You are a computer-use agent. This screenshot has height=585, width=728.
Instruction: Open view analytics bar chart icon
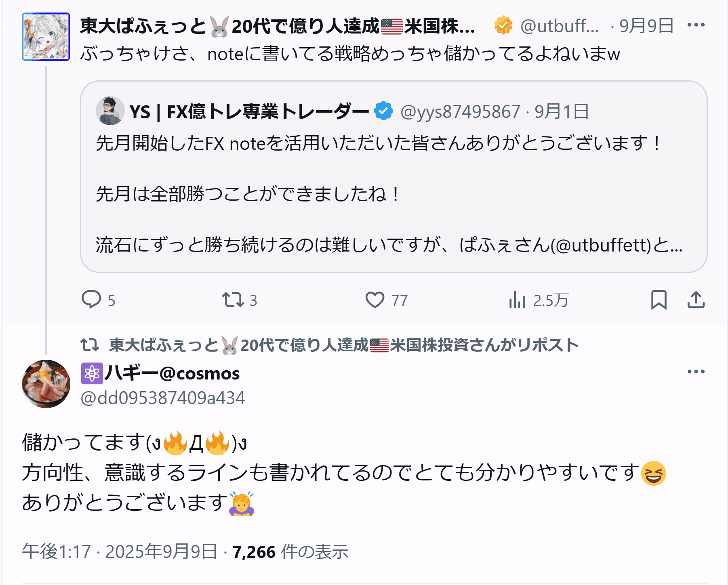tap(517, 300)
